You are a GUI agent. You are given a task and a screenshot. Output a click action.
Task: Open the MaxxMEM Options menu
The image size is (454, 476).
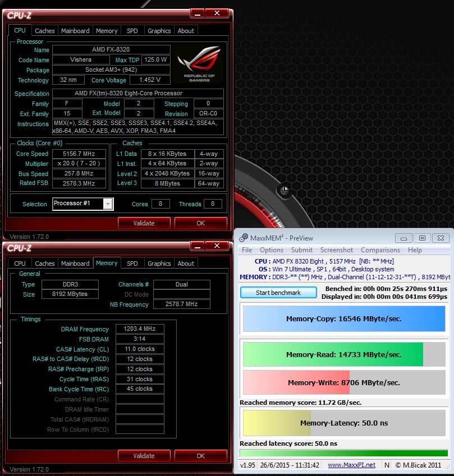pos(272,250)
